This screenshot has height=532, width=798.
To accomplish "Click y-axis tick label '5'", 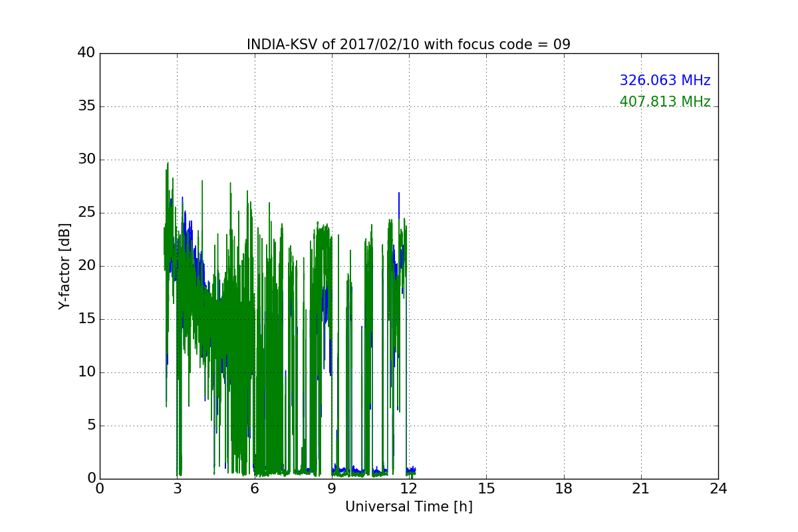I will tap(91, 426).
